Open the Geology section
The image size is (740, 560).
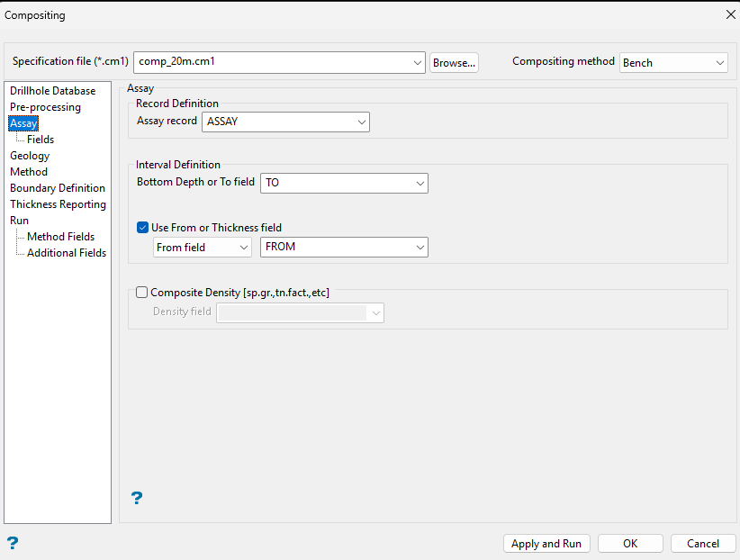(30, 156)
